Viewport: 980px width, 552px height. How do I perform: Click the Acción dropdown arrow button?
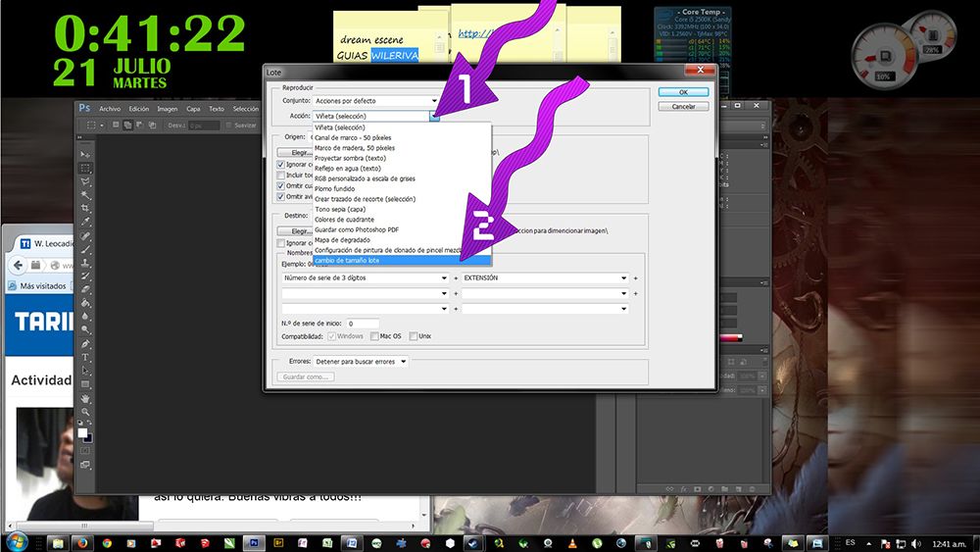434,117
